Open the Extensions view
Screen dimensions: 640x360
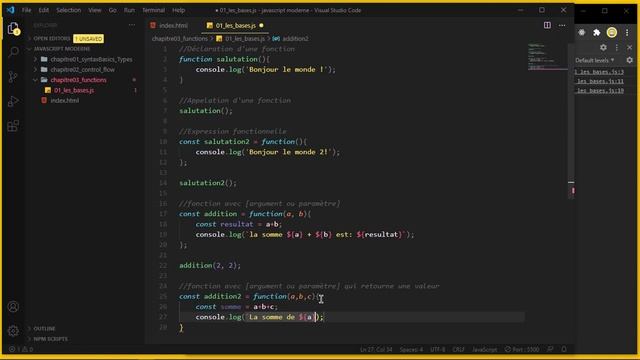[13, 126]
